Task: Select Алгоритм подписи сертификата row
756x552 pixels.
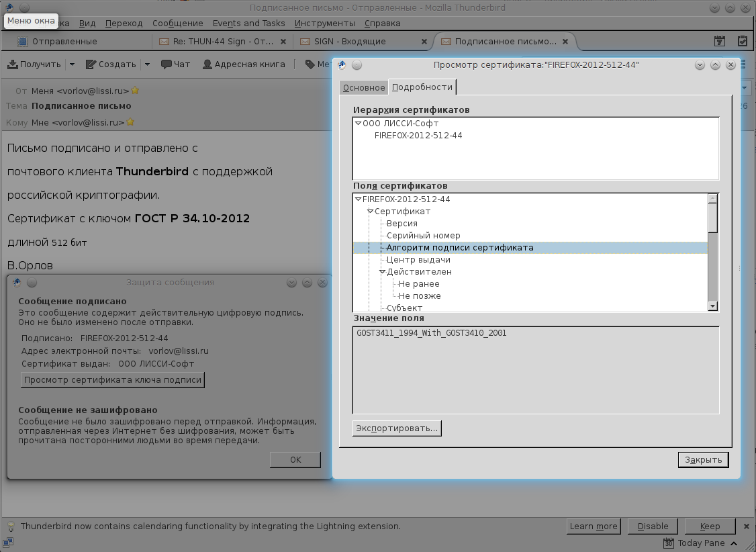Action: pos(530,247)
